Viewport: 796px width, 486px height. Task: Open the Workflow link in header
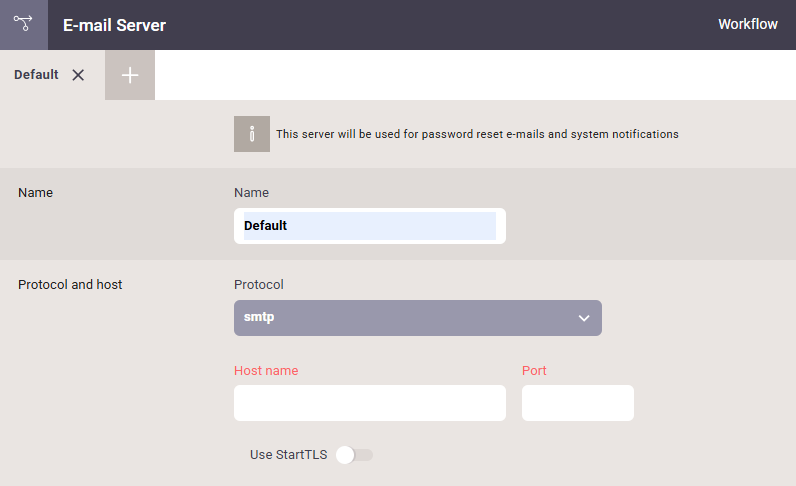(748, 24)
